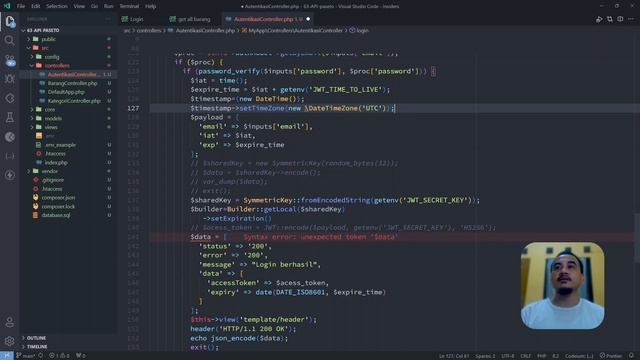Click the webcam video overlay thumbnail
Screen dimensions: 640x360
pyautogui.click(x=562, y=285)
